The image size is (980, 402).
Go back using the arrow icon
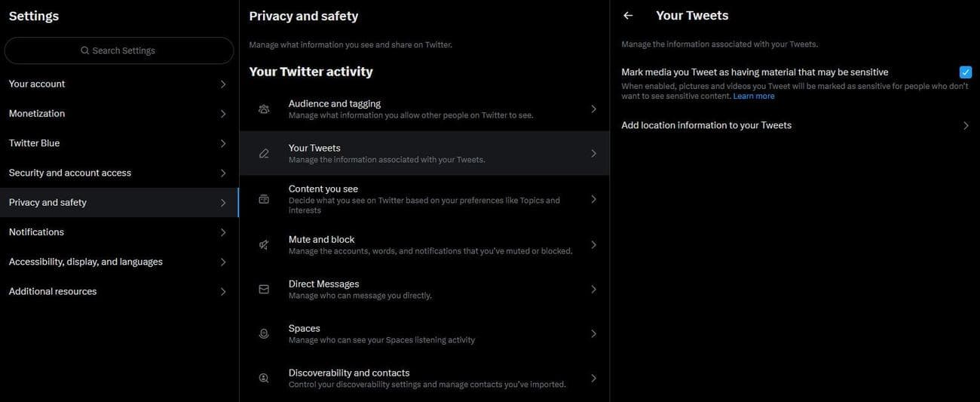pos(628,16)
